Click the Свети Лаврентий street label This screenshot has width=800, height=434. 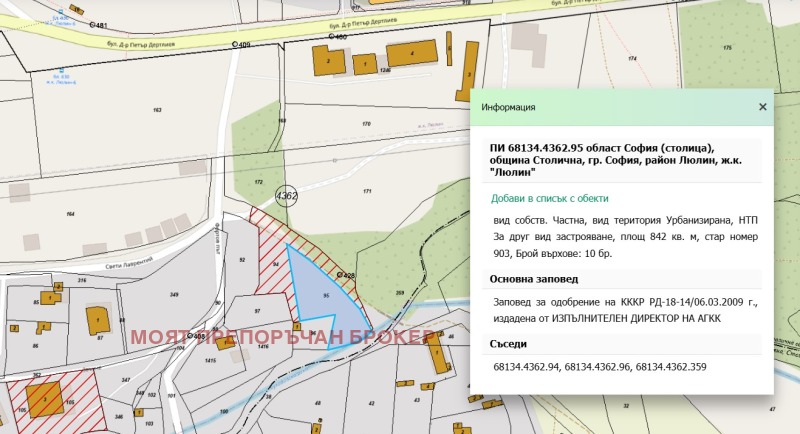pos(129,263)
